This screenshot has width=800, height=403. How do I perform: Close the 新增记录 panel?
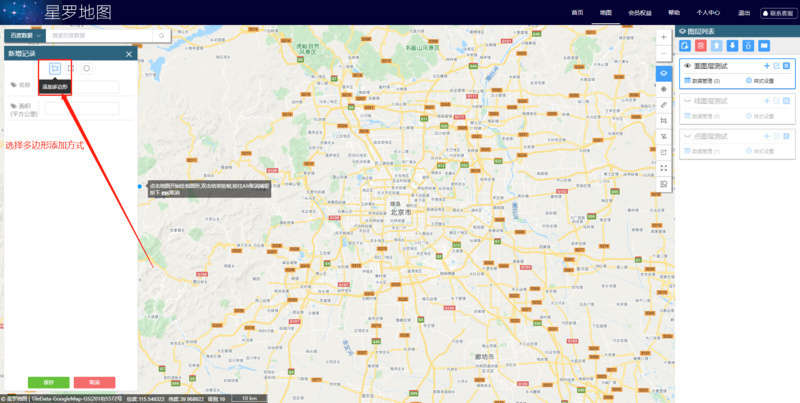[129, 54]
